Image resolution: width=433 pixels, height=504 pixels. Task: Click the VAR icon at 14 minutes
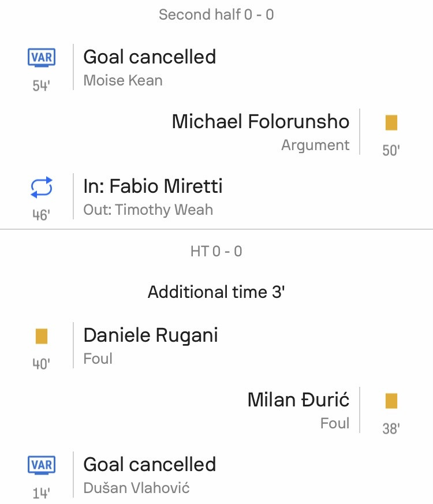(x=42, y=465)
